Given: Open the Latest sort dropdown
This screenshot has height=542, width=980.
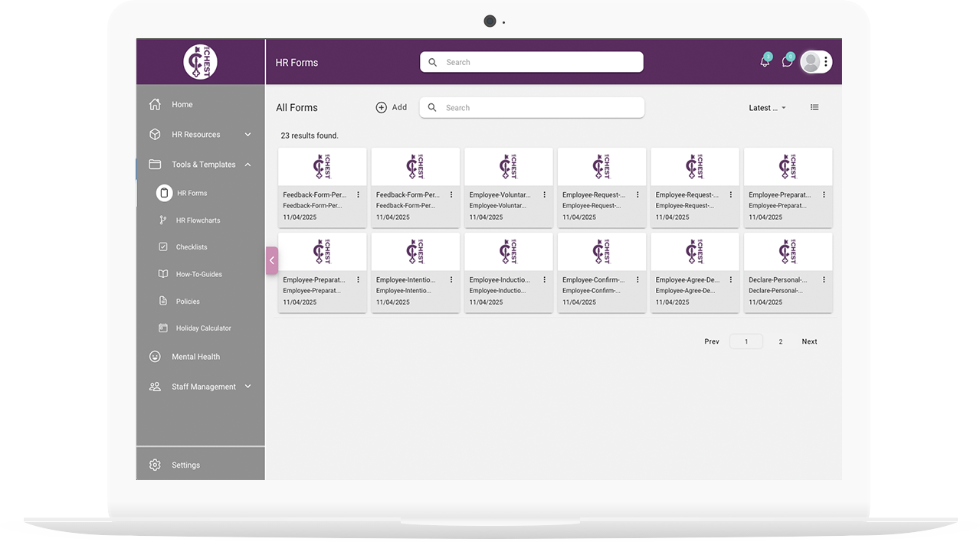Looking at the screenshot, I should click(768, 108).
